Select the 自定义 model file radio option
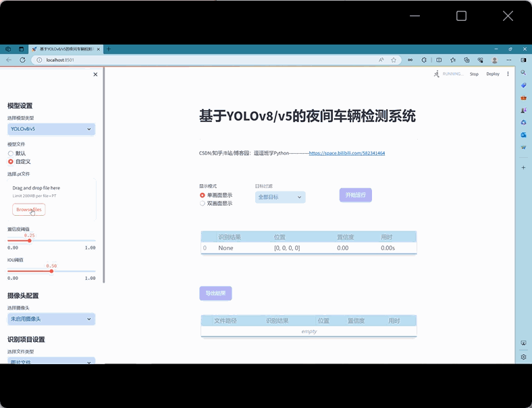Screen dimensions: 532x408 pyautogui.click(x=11, y=162)
